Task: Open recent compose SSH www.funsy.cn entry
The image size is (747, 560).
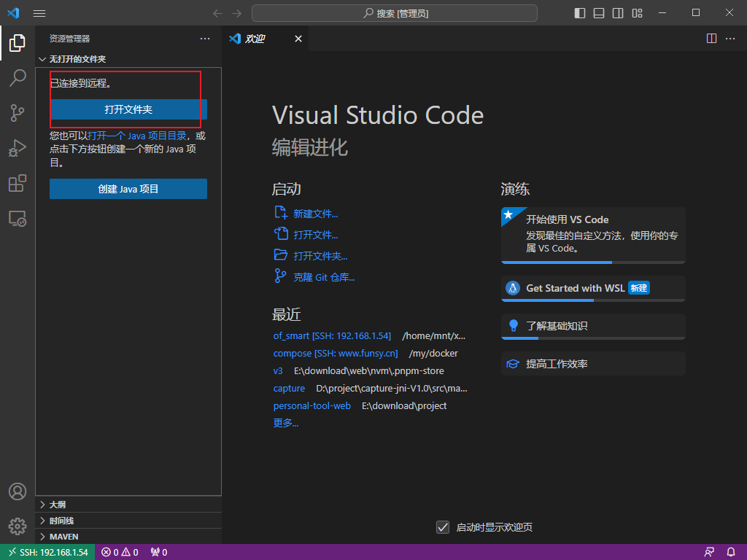Action: pos(336,354)
